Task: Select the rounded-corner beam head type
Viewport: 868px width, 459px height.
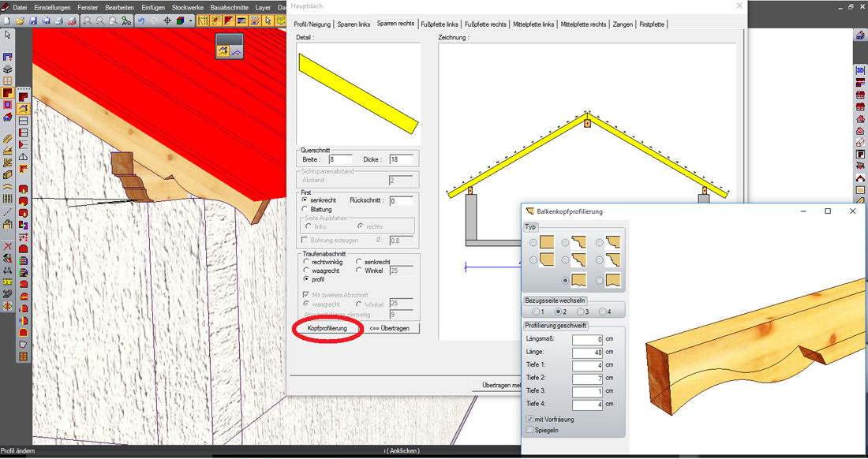Action: (546, 260)
